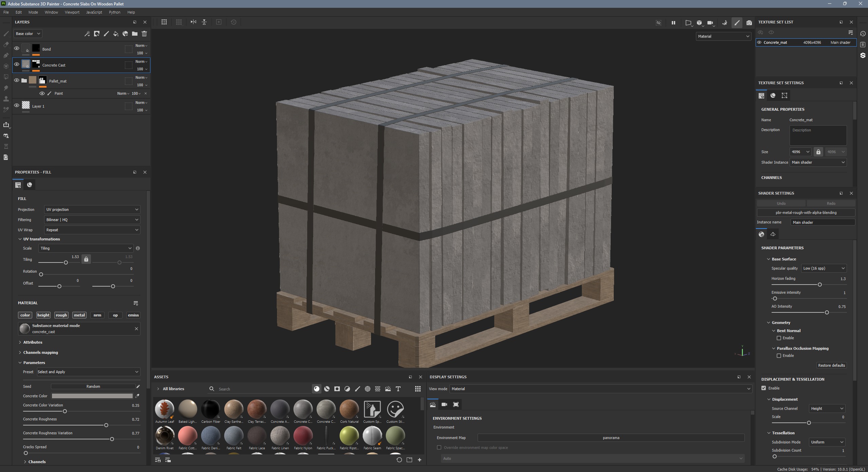Add a new fill layer
The image size is (868, 472).
[x=116, y=34]
